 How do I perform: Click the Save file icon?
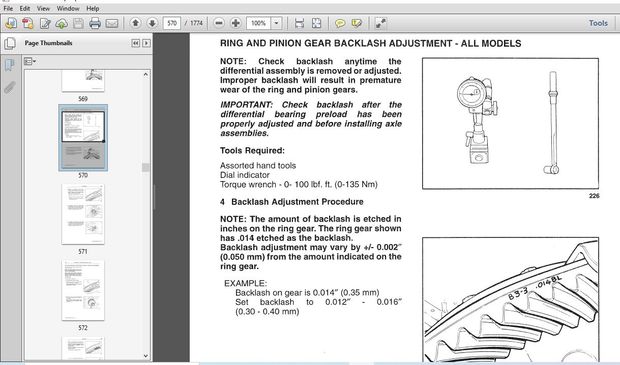click(78, 23)
